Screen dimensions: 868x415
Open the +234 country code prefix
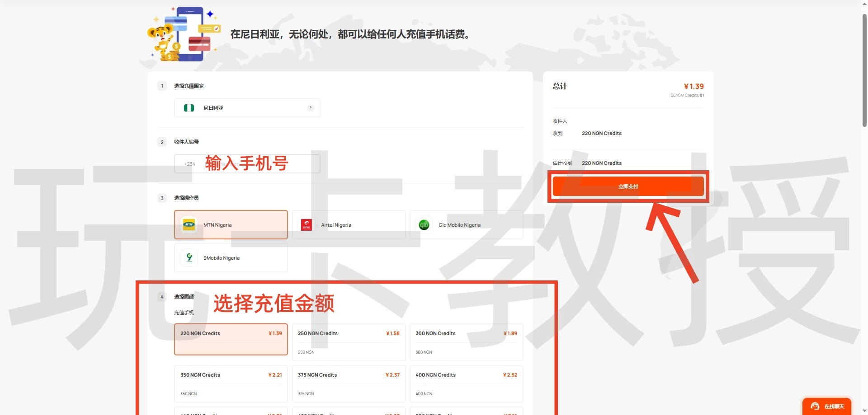point(189,163)
